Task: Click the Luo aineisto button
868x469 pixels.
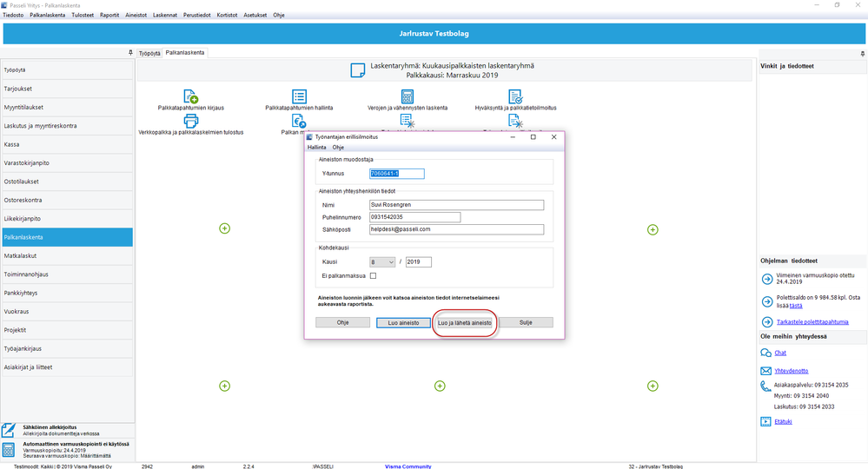Action: (x=403, y=322)
